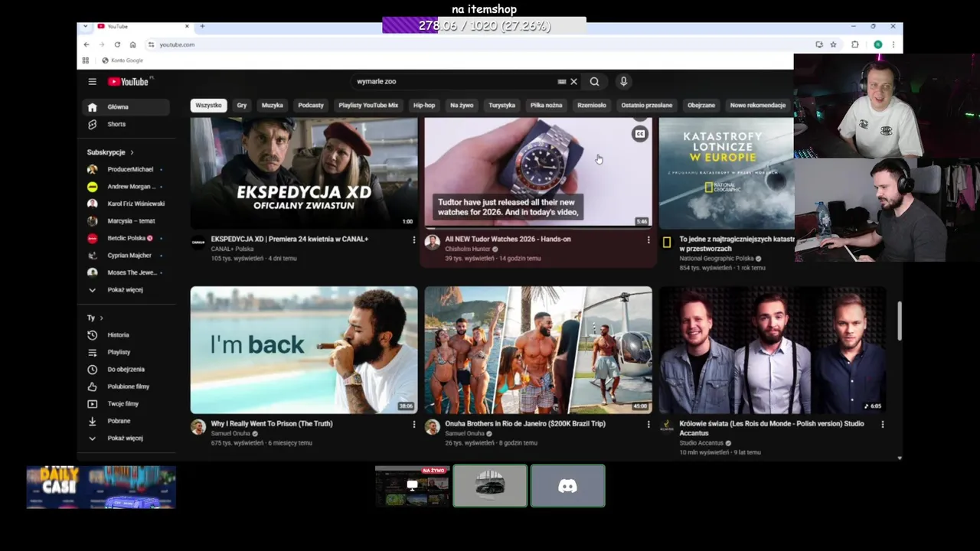Clear the search text with the X icon
The image size is (980, 551).
[x=573, y=81]
